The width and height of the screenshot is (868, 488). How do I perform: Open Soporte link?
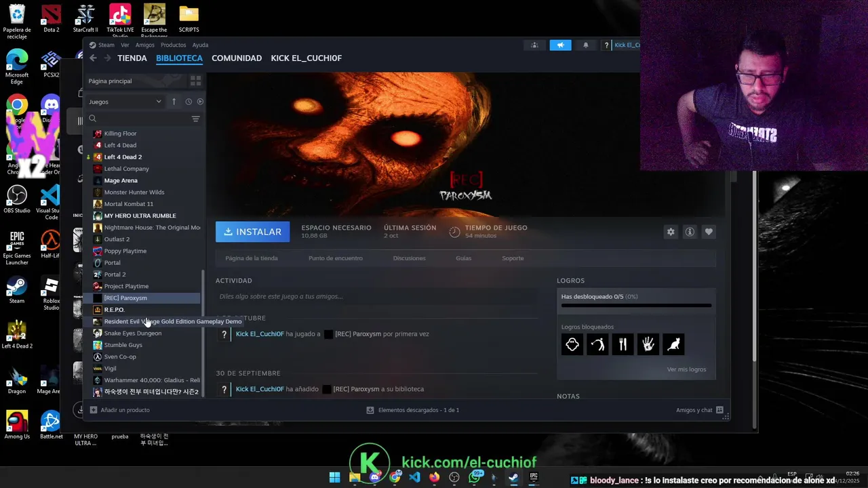pos(513,258)
